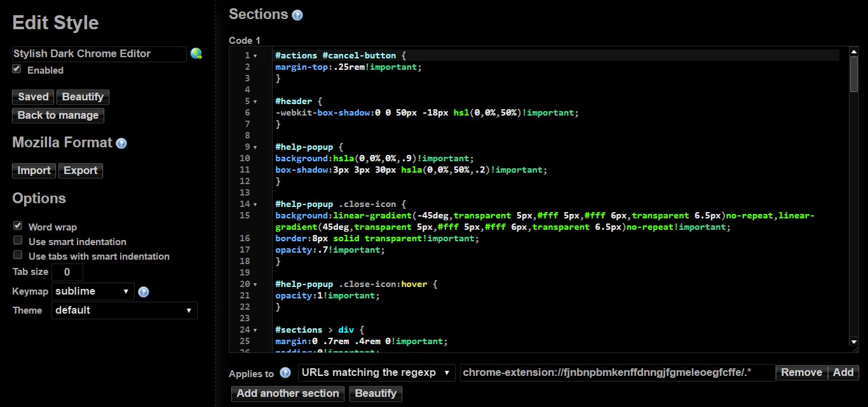Open the "URLs matching the regexp" dropdown
Viewport: 868px width, 407px height.
[x=376, y=373]
